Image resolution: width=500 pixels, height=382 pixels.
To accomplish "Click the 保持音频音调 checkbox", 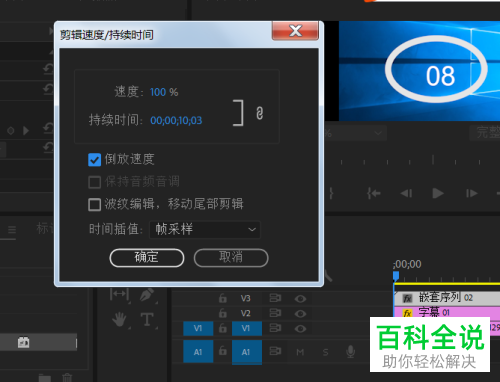I will (95, 182).
